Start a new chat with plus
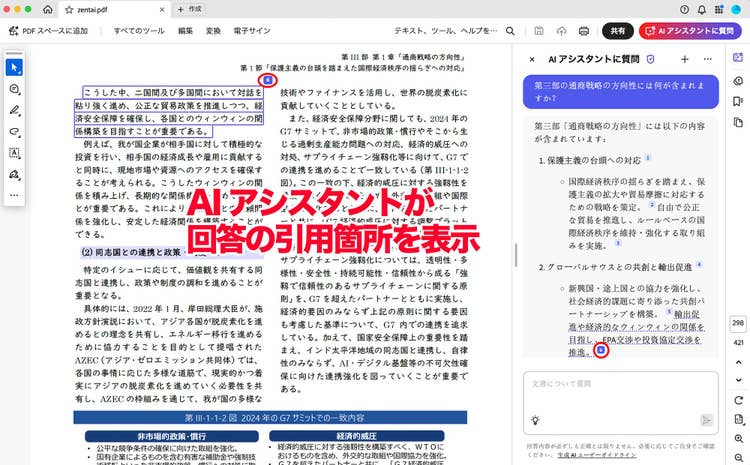This screenshot has width=750, height=465. pos(684,59)
